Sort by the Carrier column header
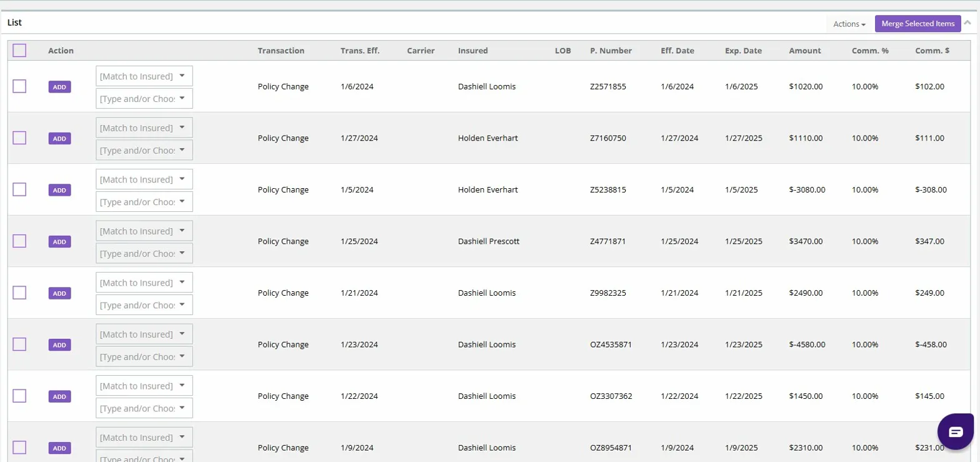 [420, 51]
